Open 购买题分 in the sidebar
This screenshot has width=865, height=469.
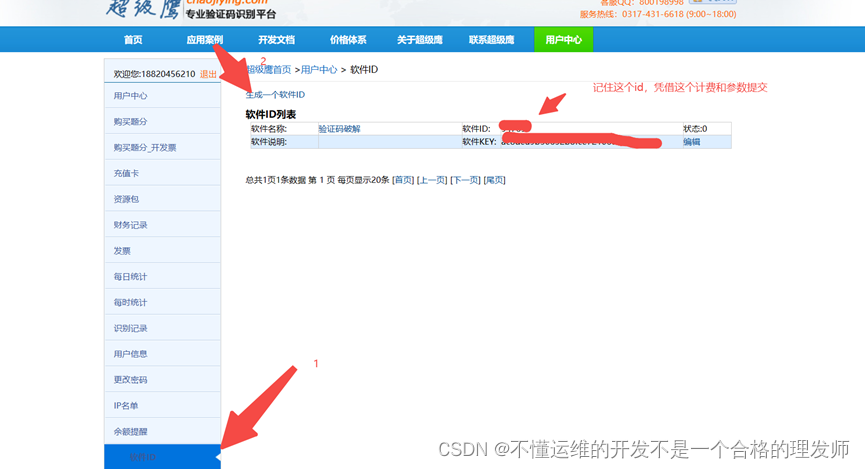click(x=162, y=121)
